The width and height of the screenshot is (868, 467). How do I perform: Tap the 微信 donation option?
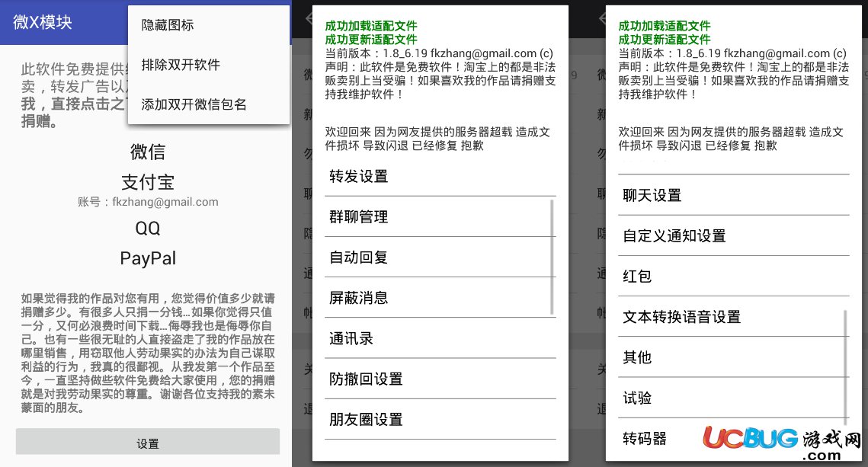pyautogui.click(x=148, y=152)
